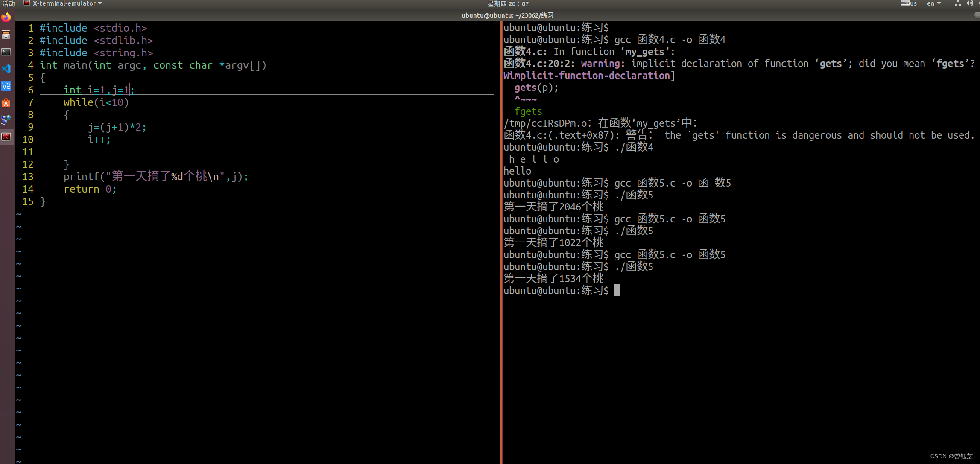Open the 'en' input language dropdown

933,3
